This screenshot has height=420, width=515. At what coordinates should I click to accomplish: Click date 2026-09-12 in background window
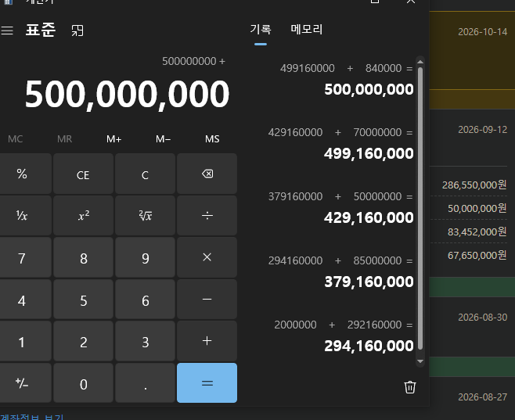click(482, 130)
